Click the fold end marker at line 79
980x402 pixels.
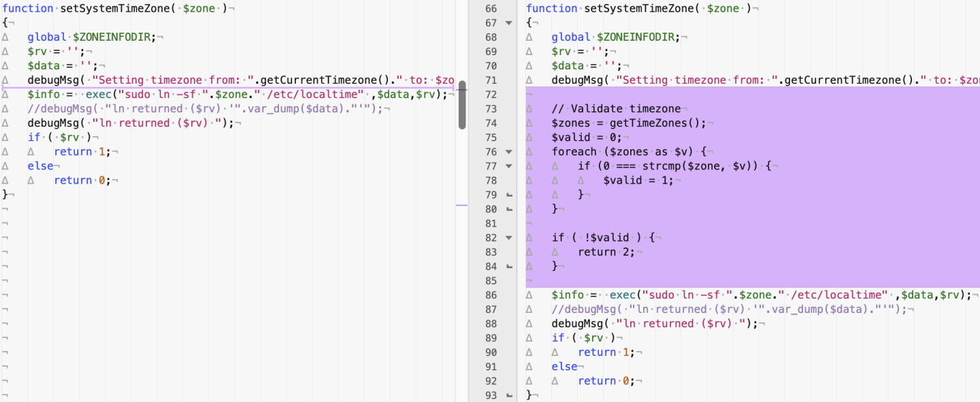pos(508,195)
